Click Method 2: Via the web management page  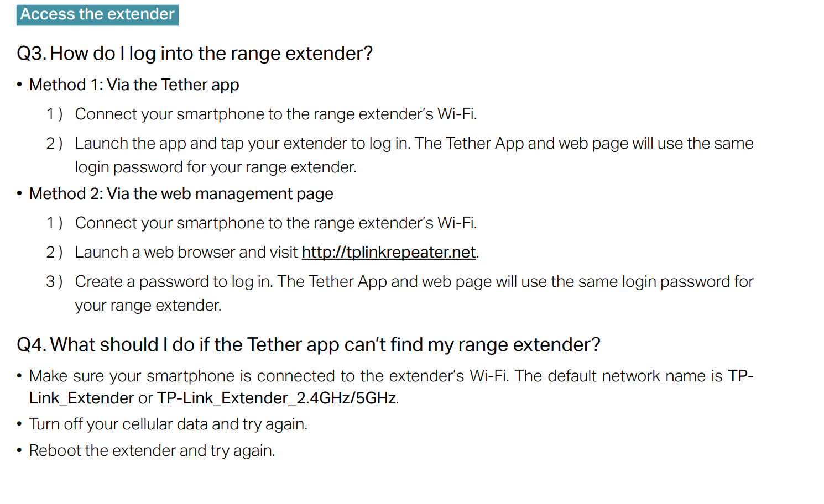181,194
